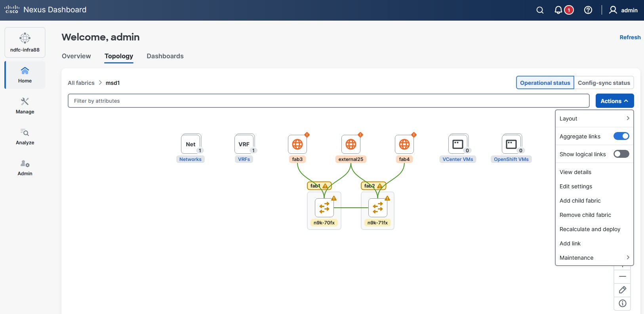Click the VRFs label link

click(244, 159)
